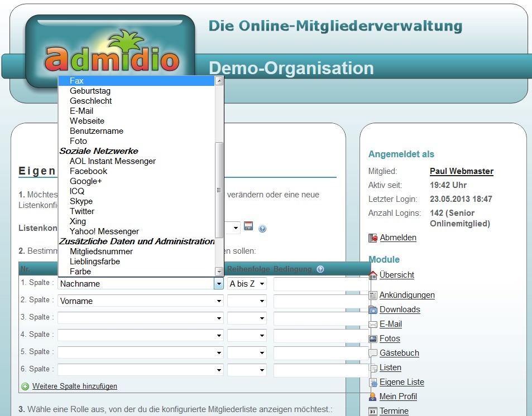Open the Vorname column dropdown for Spalte 2
The image size is (532, 416).
point(140,301)
